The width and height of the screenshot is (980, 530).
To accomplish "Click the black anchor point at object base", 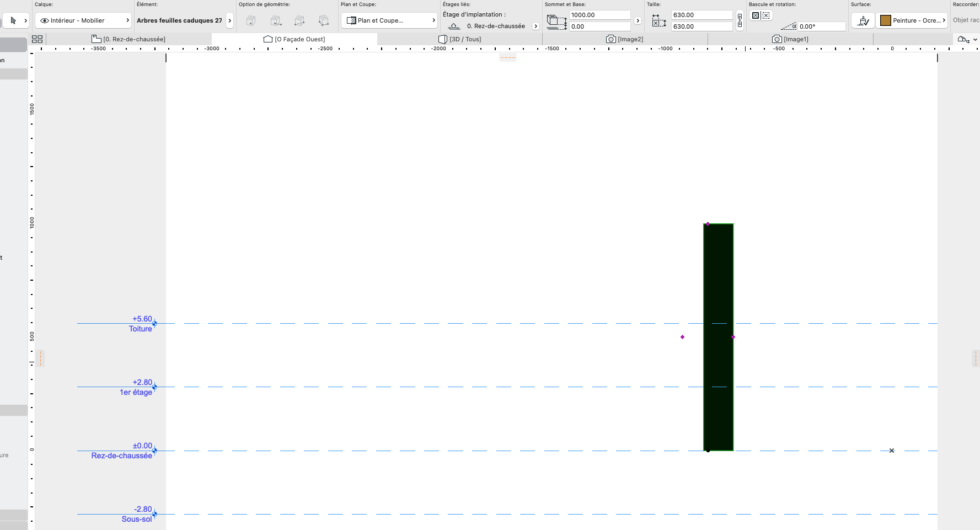I will click(708, 451).
